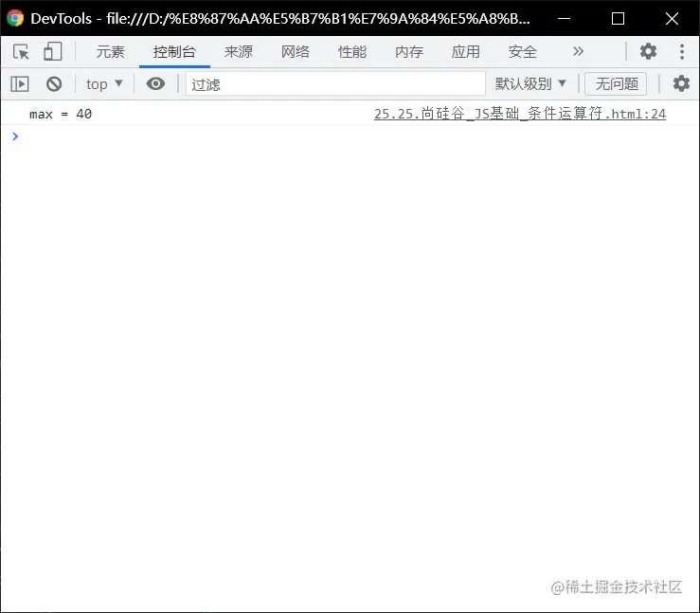Screen dimensions: 700x613
Task: Click the 无问题 issues button
Action: tap(616, 84)
